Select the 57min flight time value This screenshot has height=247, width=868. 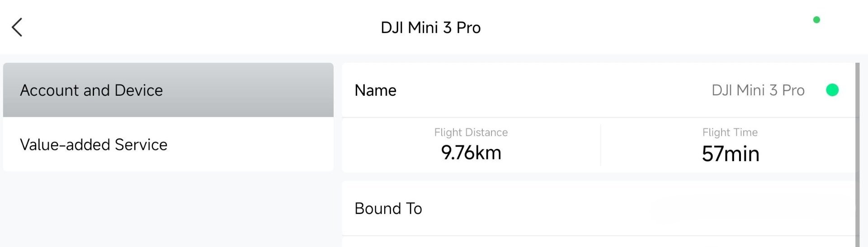coord(730,154)
